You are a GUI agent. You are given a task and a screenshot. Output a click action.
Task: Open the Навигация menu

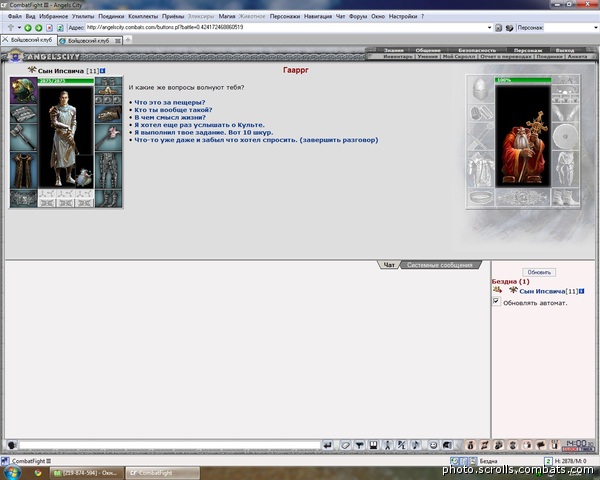(318, 16)
